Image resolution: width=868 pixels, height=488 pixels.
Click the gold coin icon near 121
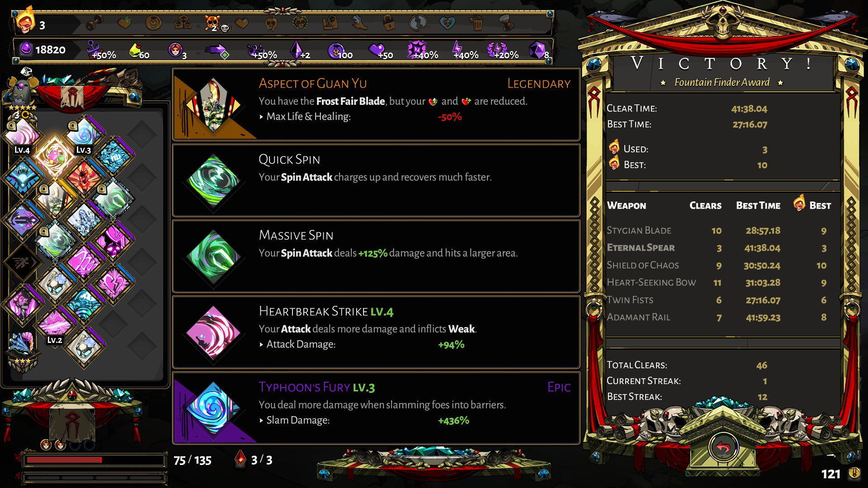click(854, 473)
